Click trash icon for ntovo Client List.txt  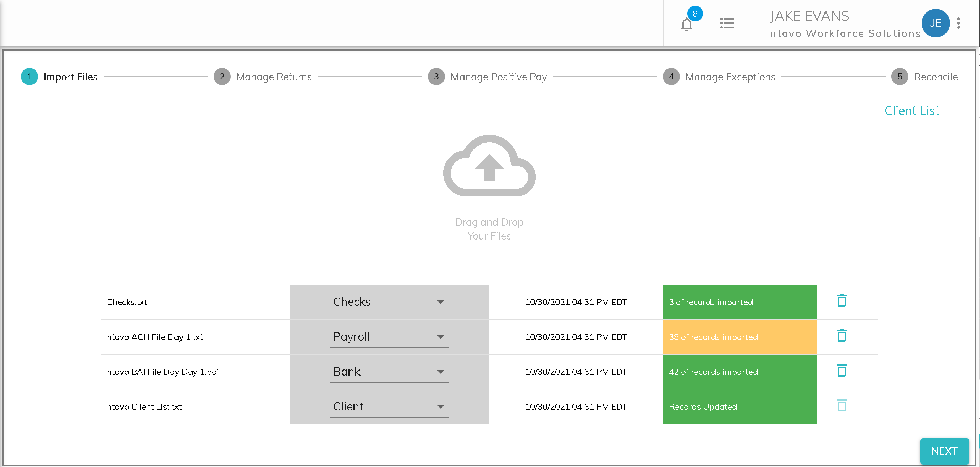click(x=842, y=405)
